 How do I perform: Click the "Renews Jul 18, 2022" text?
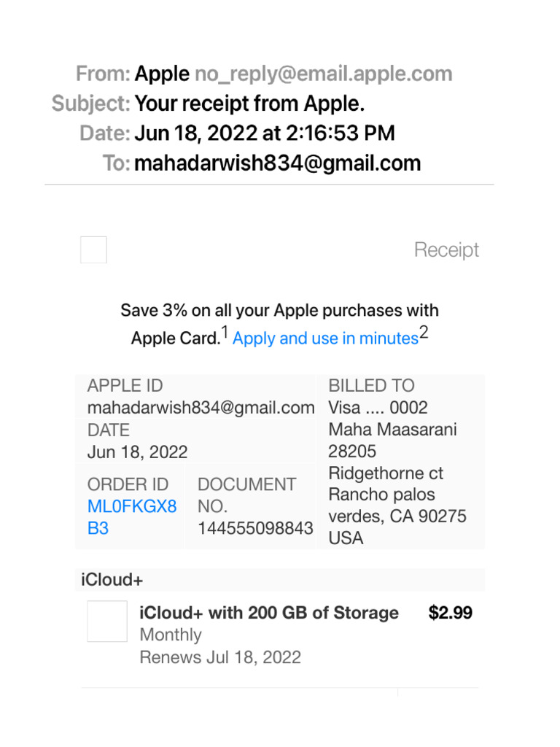219,657
